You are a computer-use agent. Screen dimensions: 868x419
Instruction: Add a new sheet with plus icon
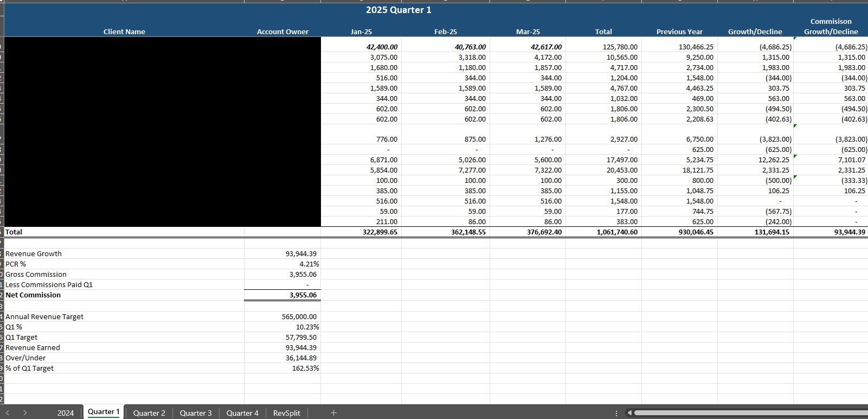tap(333, 413)
